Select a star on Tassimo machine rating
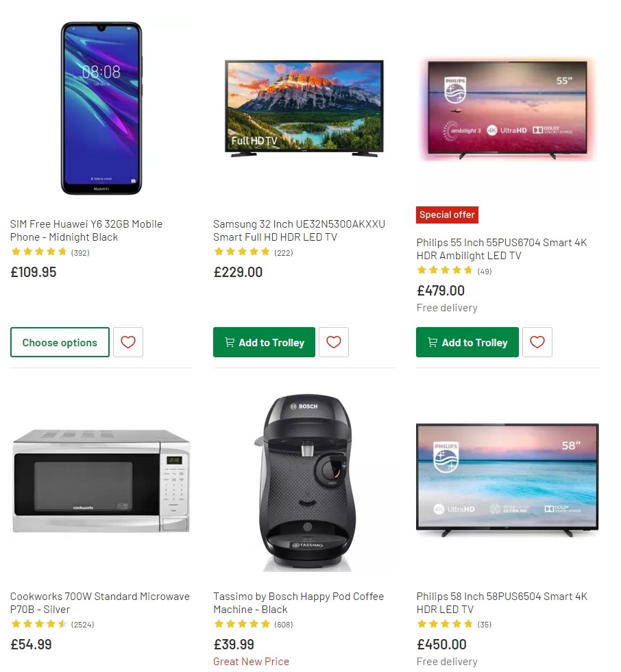This screenshot has width=621, height=672. [242, 624]
